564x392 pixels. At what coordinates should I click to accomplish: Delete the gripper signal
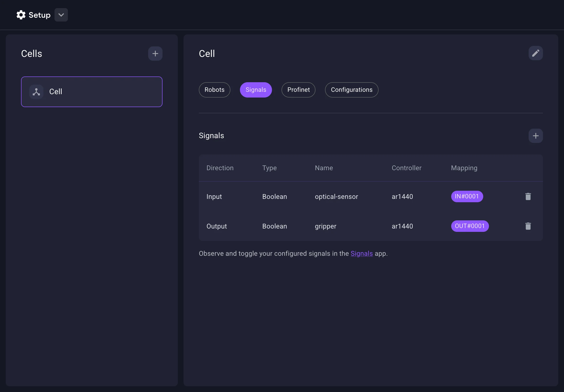pyautogui.click(x=528, y=226)
